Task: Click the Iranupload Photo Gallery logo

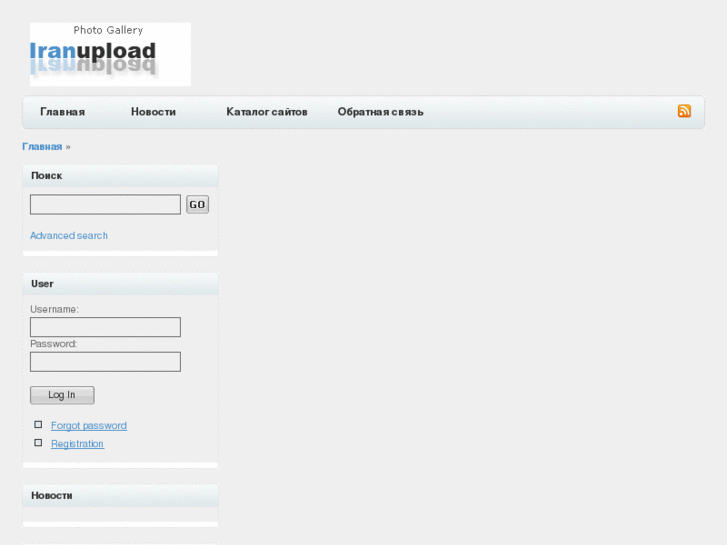Action: pos(110,54)
